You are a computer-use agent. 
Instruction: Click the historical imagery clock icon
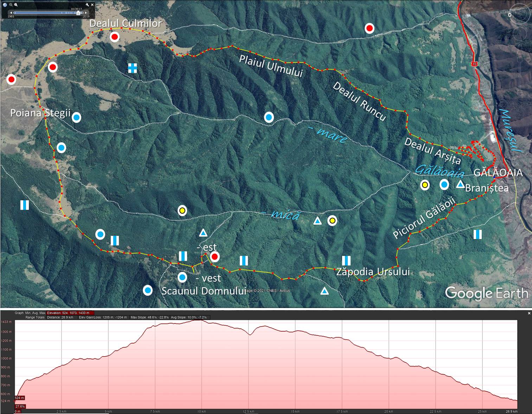(5, 5)
